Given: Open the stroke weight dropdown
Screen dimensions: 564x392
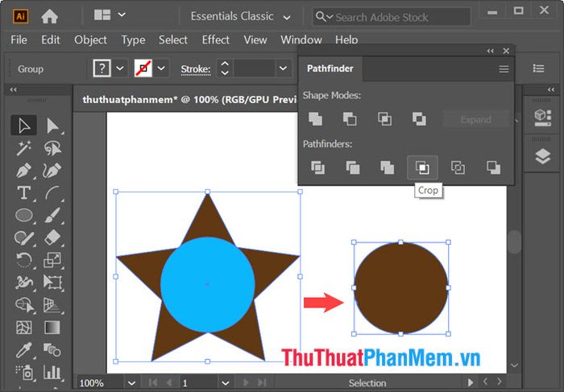Looking at the screenshot, I should point(283,68).
